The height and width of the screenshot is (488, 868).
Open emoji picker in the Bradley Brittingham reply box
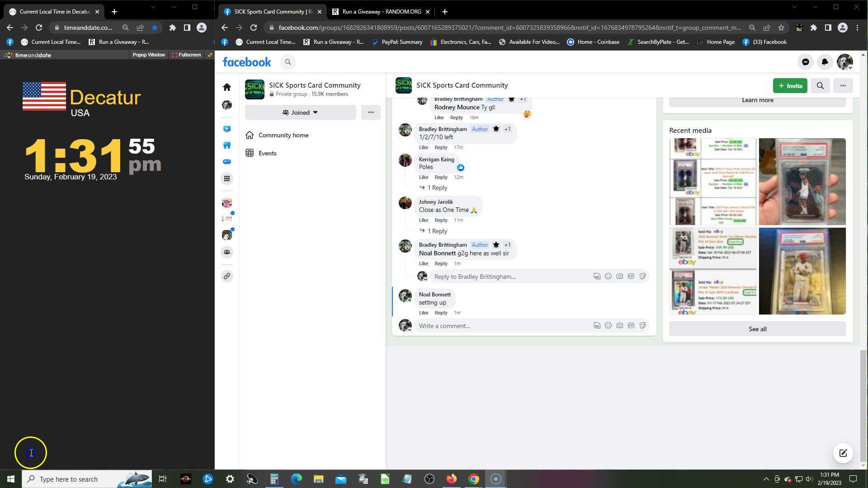coord(608,276)
